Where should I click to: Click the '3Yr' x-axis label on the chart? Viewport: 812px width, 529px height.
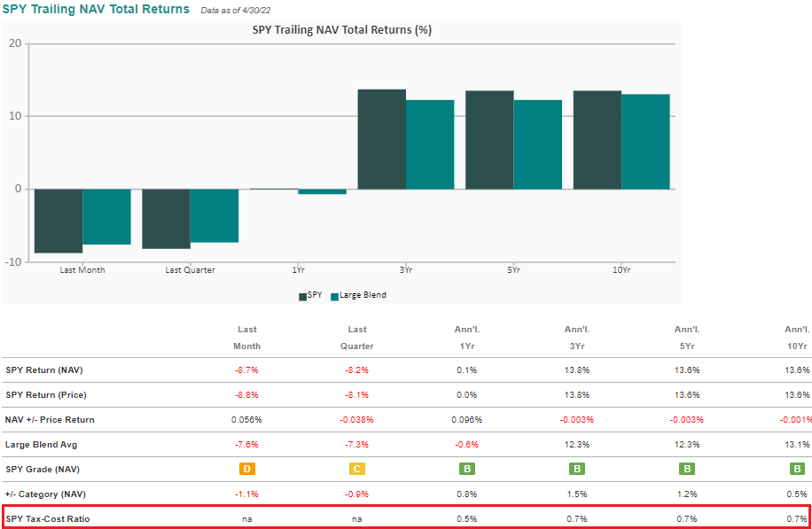(405, 270)
